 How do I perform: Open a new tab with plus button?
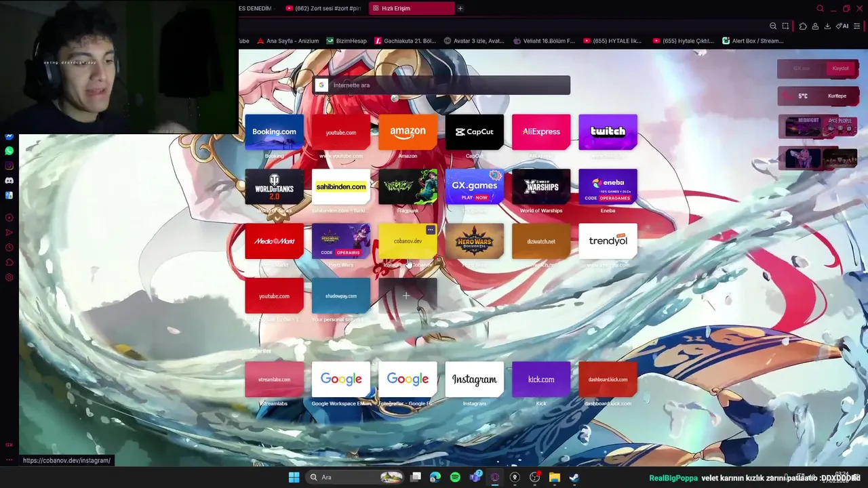[460, 8]
